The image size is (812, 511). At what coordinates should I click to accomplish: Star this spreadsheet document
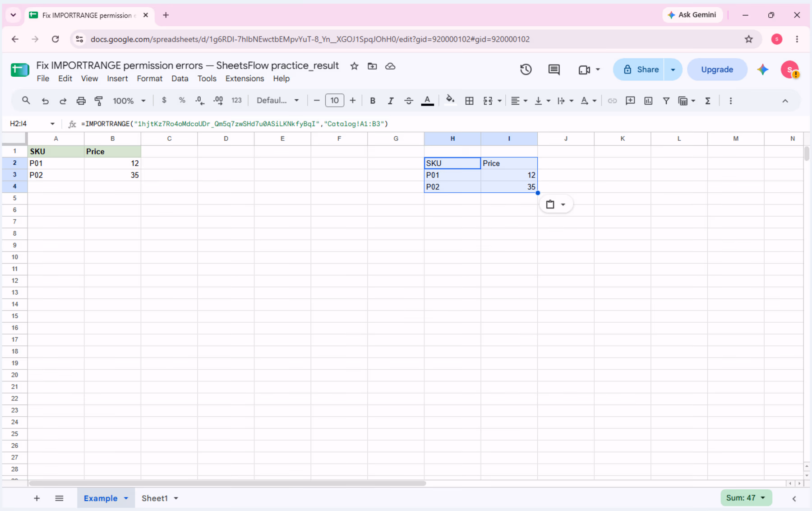pyautogui.click(x=354, y=66)
